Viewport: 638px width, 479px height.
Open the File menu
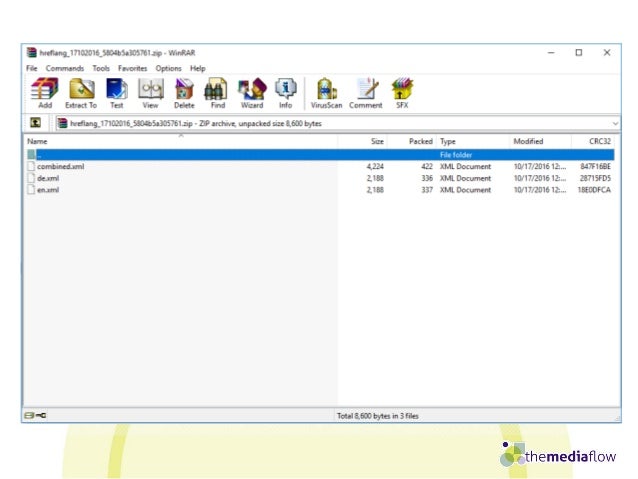(32, 68)
